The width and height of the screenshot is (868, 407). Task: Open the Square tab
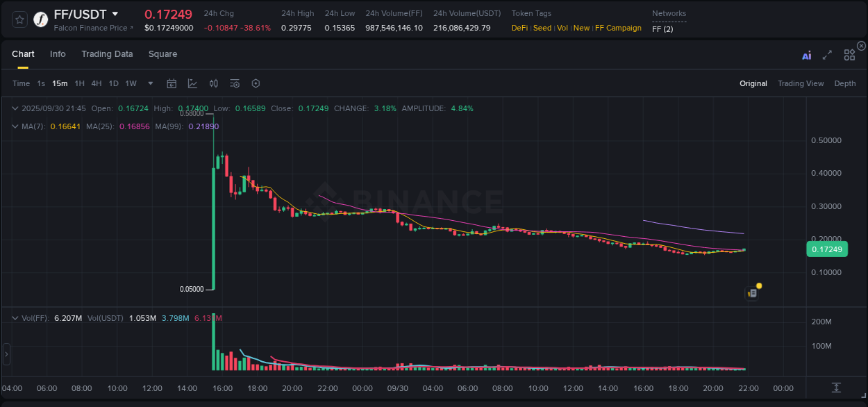[x=162, y=53]
